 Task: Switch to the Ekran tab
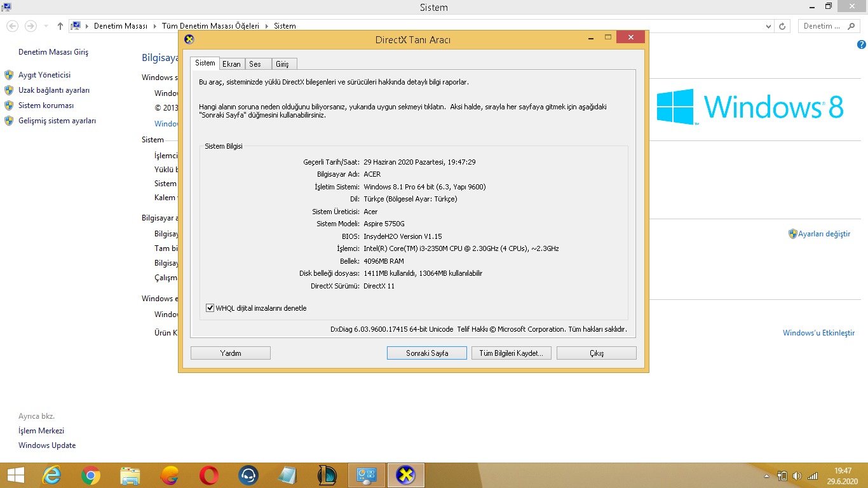(x=231, y=64)
